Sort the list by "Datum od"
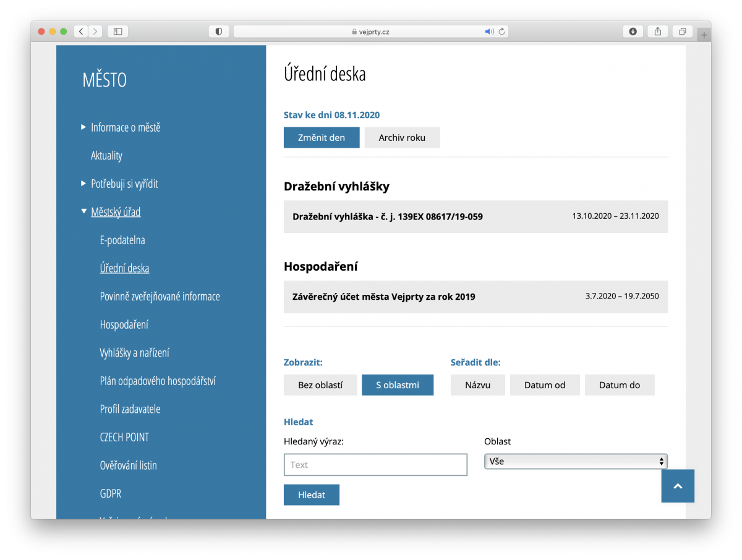The image size is (742, 560). [x=545, y=385]
